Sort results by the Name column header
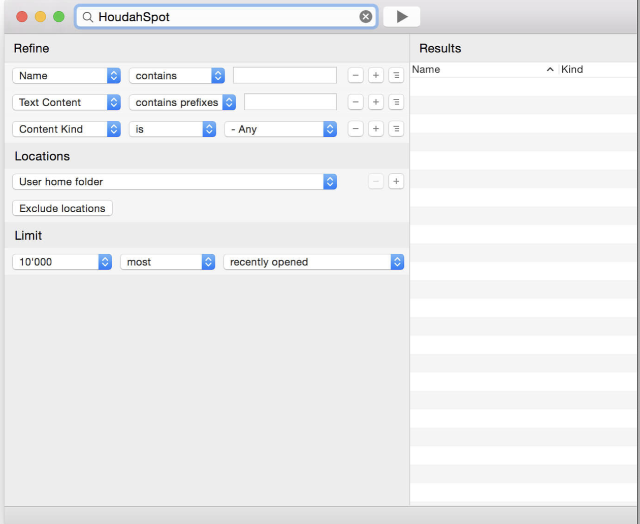 tap(480, 69)
